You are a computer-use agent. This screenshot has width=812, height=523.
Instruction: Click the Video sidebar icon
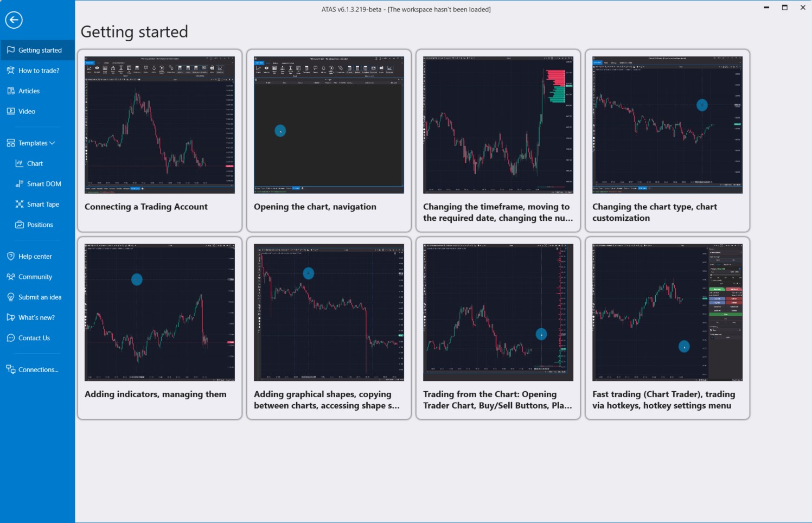[11, 111]
